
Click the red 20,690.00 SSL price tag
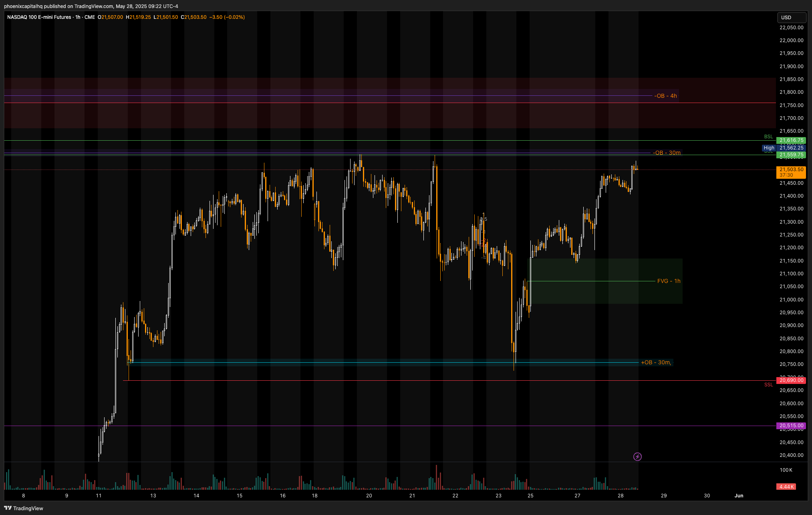[x=791, y=380]
